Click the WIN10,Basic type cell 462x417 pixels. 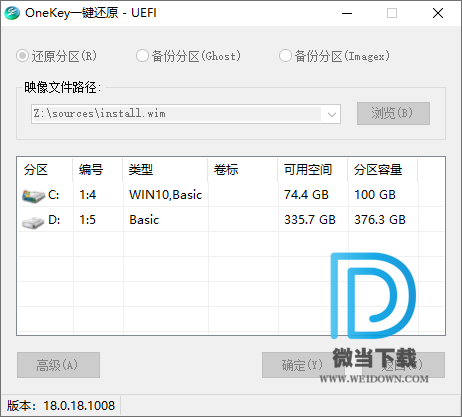(166, 195)
